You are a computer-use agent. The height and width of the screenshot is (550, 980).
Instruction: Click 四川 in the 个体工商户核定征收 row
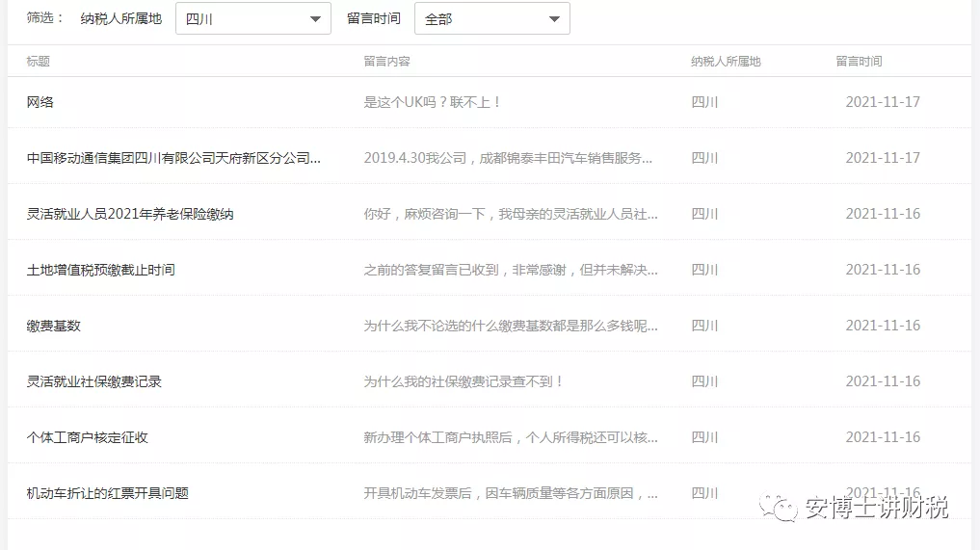(x=704, y=437)
